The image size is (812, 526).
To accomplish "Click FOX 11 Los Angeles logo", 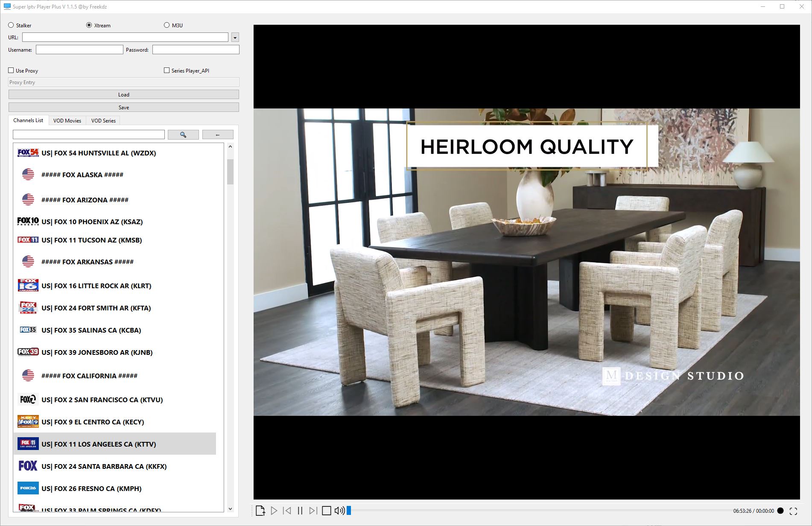I will [28, 444].
